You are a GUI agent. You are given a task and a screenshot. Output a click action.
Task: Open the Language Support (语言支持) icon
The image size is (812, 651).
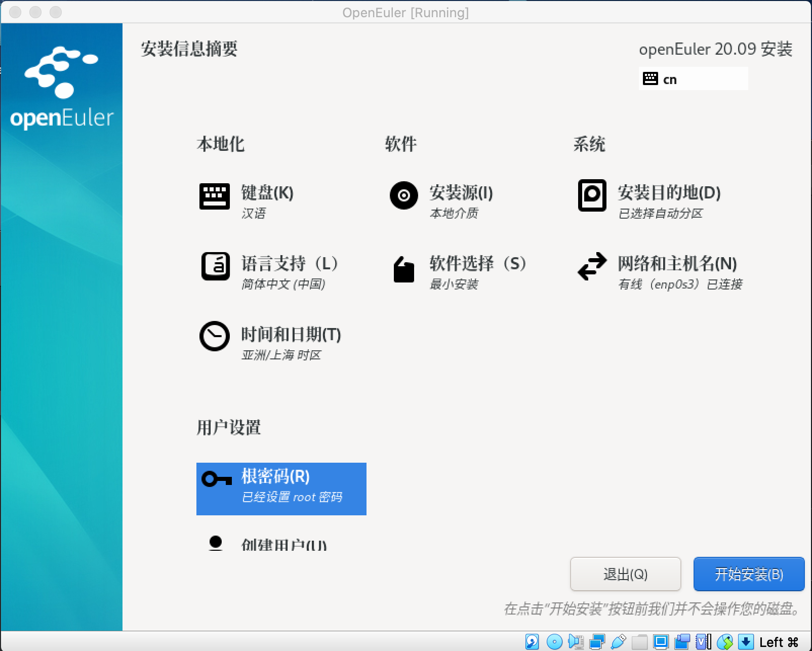tap(215, 266)
